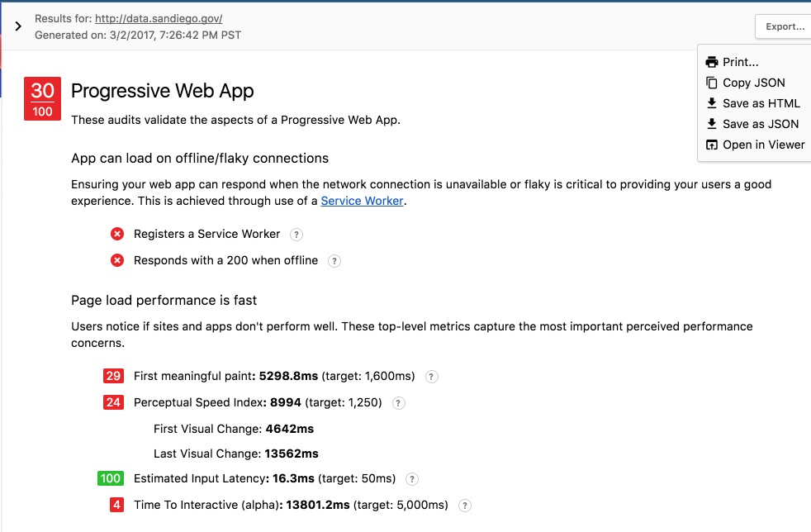Select Save as HTML option
811x532 pixels.
click(x=761, y=103)
